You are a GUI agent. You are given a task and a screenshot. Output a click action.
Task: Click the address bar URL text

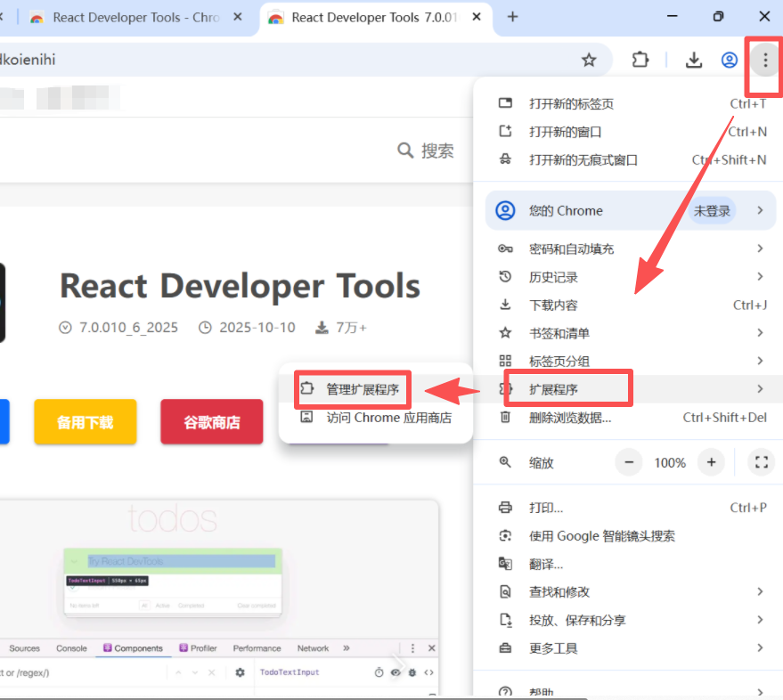(28, 60)
